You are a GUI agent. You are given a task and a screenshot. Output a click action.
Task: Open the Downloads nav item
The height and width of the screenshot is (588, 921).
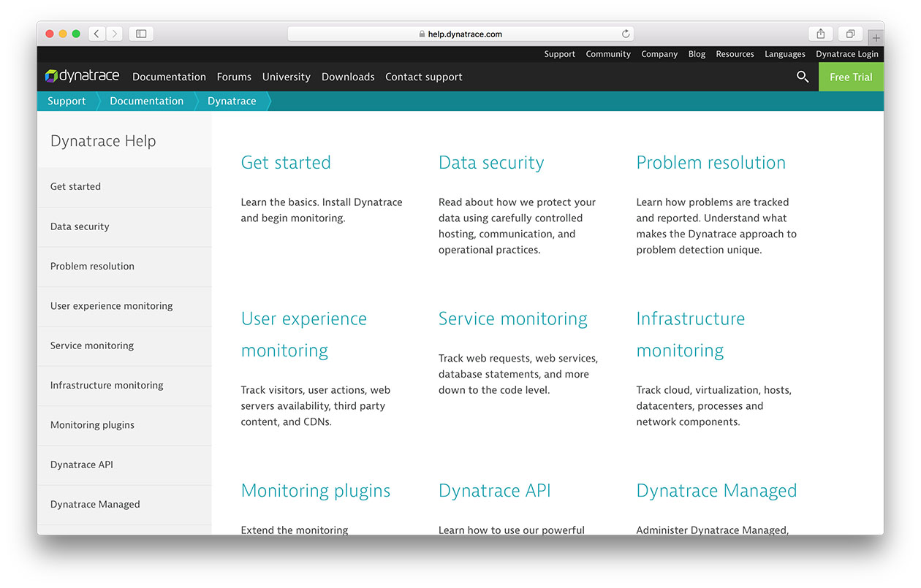(x=348, y=77)
